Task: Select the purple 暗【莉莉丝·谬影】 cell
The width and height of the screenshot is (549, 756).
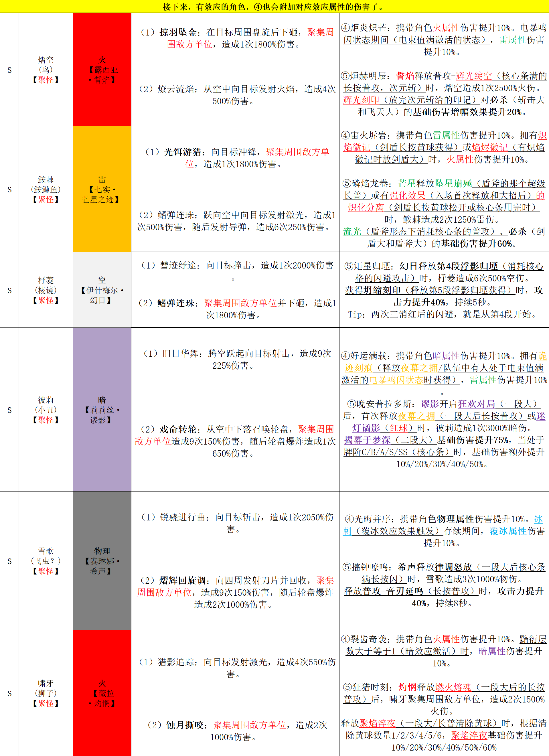Action: tap(102, 409)
